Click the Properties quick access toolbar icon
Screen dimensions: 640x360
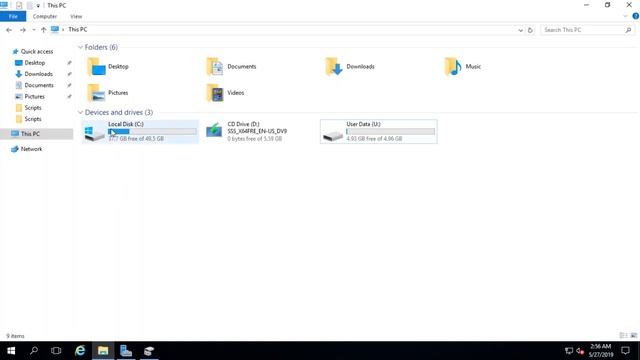point(19,5)
